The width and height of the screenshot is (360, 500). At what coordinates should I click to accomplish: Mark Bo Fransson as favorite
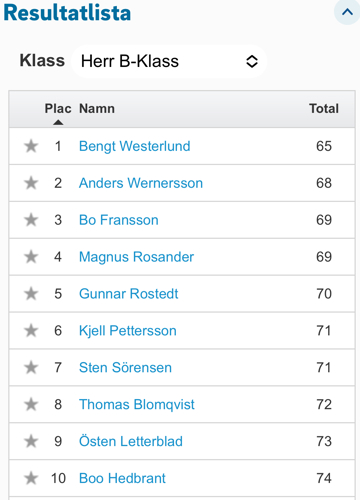(x=31, y=220)
